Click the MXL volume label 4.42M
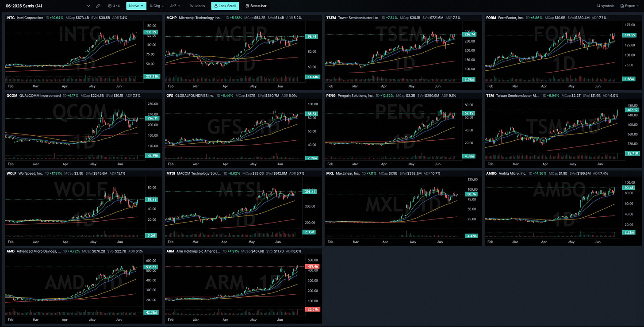This screenshot has width=644, height=327. pyautogui.click(x=471, y=235)
